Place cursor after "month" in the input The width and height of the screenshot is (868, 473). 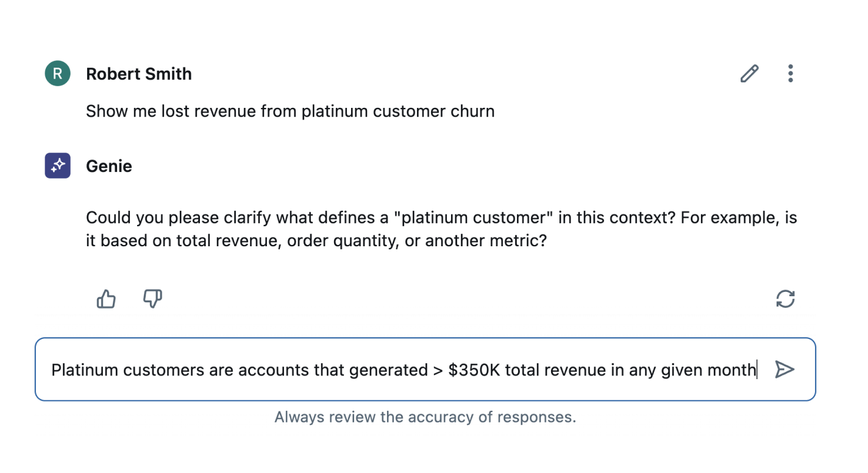tap(756, 369)
